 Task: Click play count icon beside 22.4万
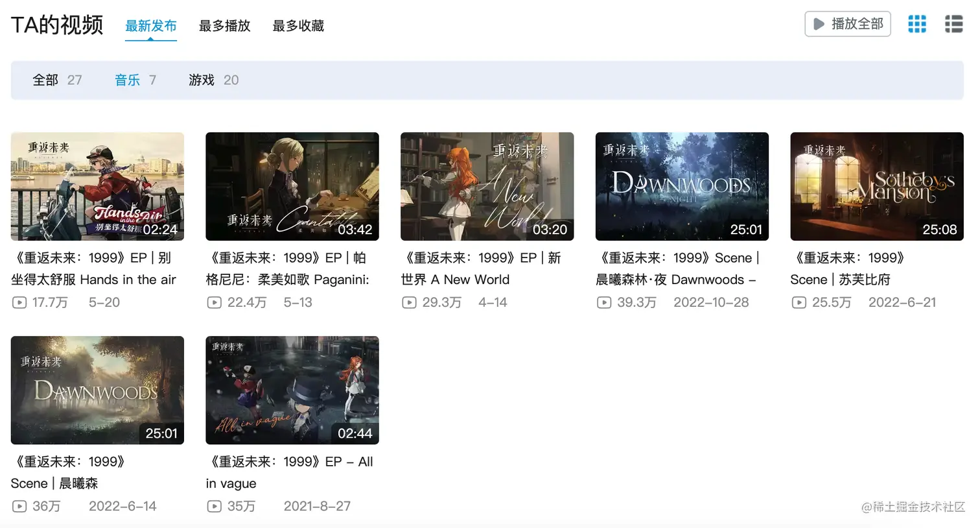click(214, 302)
